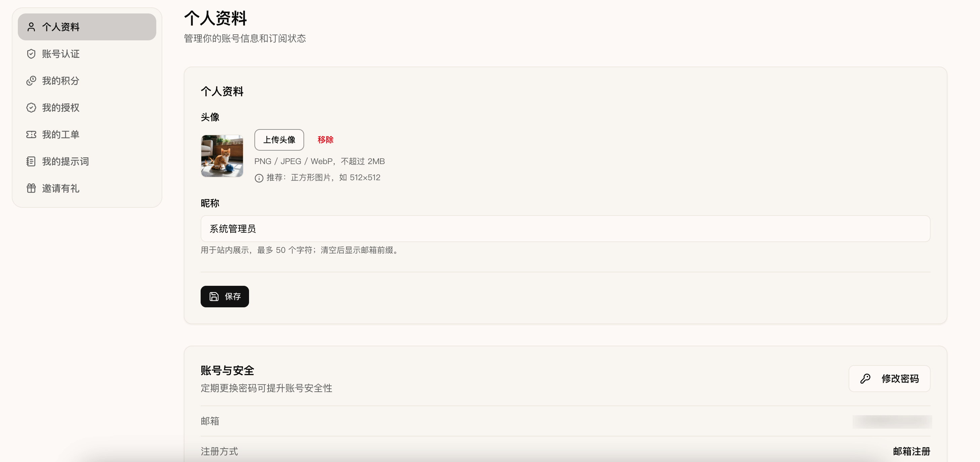980x462 pixels.
Task: Click the PNG / JPEG / WebP hint text
Action: [320, 161]
